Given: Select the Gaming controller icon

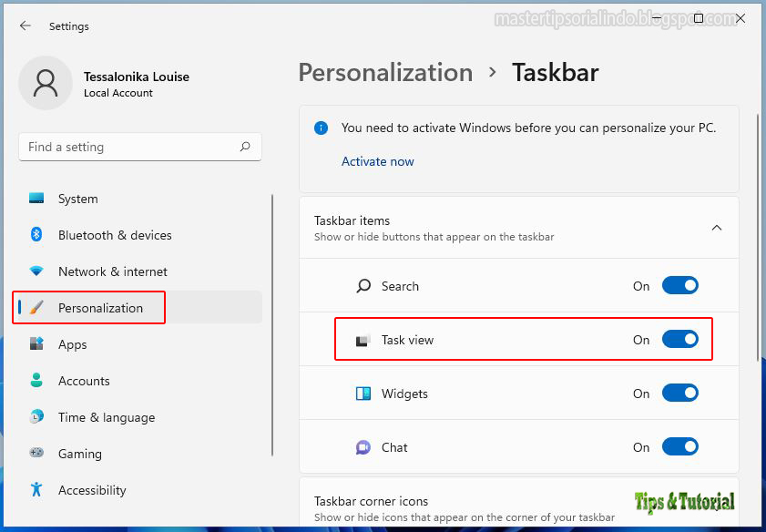Looking at the screenshot, I should point(36,454).
